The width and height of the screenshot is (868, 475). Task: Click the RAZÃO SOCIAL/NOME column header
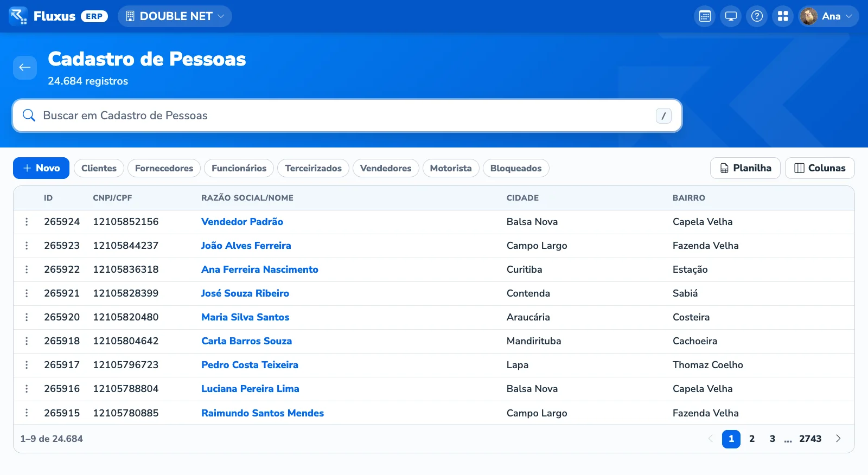[x=247, y=198]
